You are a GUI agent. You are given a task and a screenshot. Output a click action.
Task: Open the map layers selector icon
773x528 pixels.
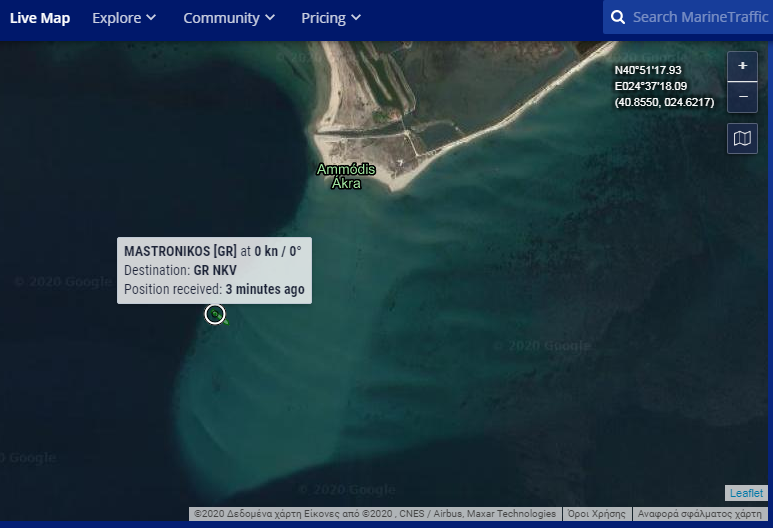[x=742, y=138]
